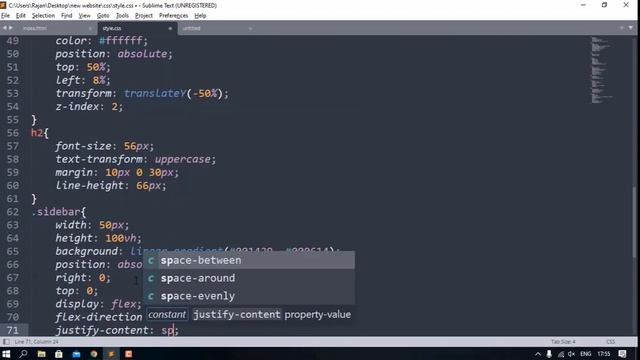The image size is (640, 360).
Task: Click Sublime Text taskbar icon
Action: (111, 354)
